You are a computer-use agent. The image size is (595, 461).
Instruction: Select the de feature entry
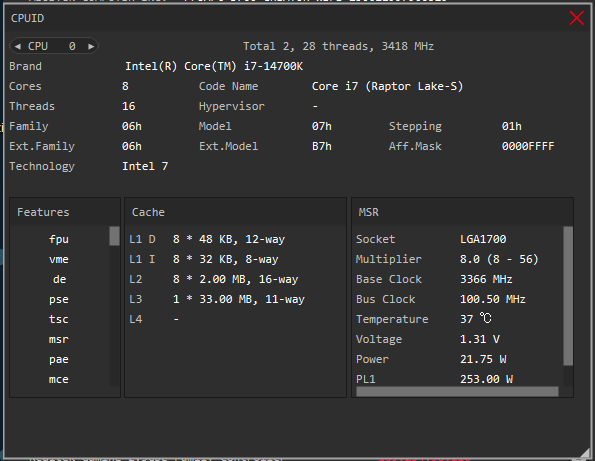[x=60, y=280]
